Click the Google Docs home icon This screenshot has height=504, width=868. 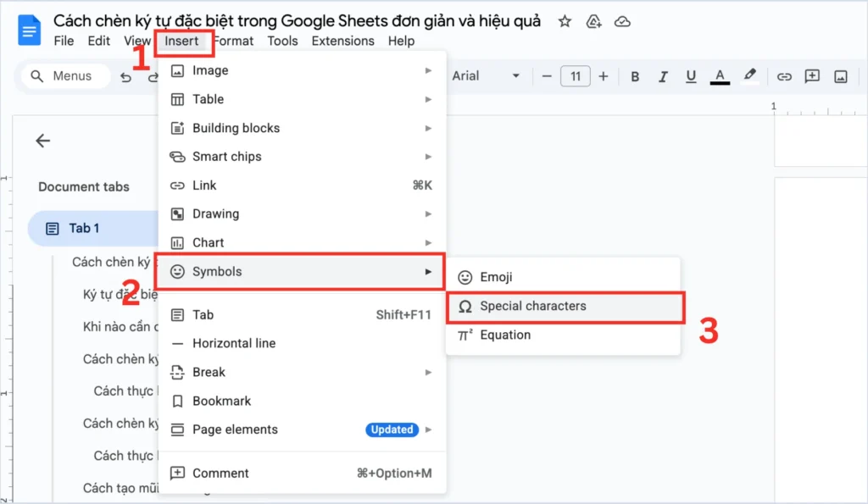point(29,30)
